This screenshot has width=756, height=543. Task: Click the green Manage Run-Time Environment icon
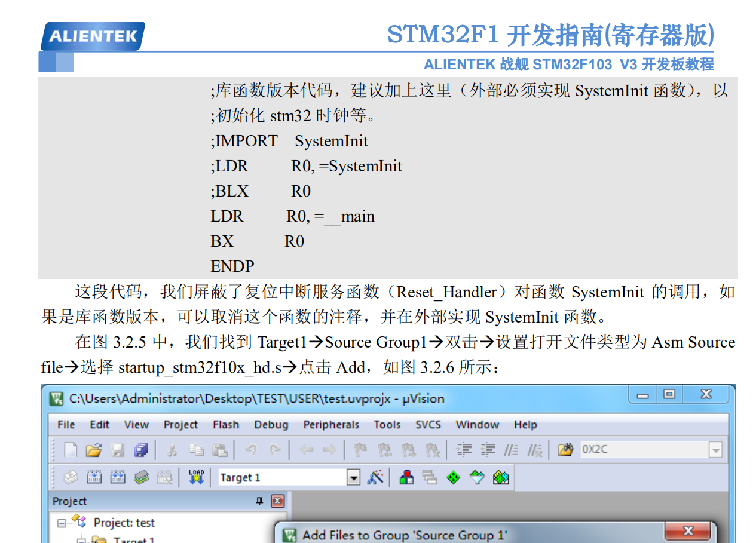(x=454, y=477)
